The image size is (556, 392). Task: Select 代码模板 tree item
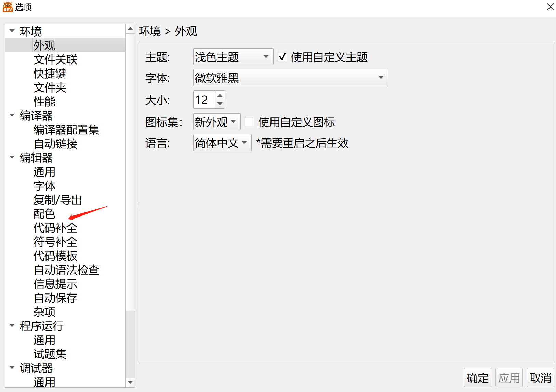(55, 256)
